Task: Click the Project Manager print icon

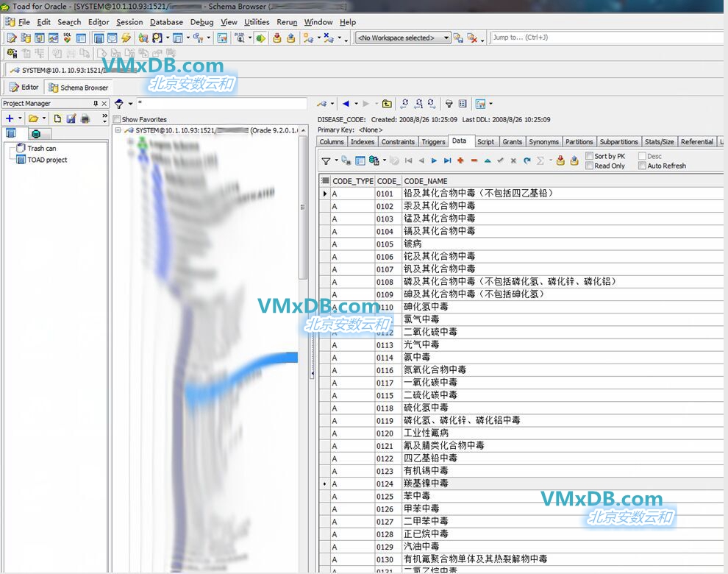Action: pyautogui.click(x=85, y=118)
